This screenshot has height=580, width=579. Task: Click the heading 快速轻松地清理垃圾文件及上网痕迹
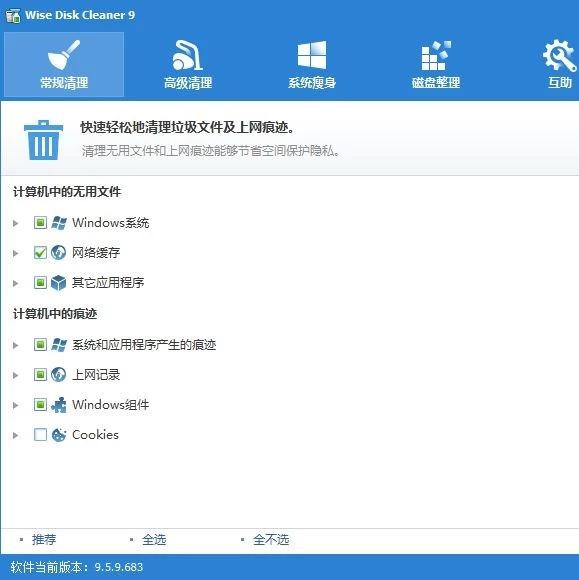(x=188, y=128)
